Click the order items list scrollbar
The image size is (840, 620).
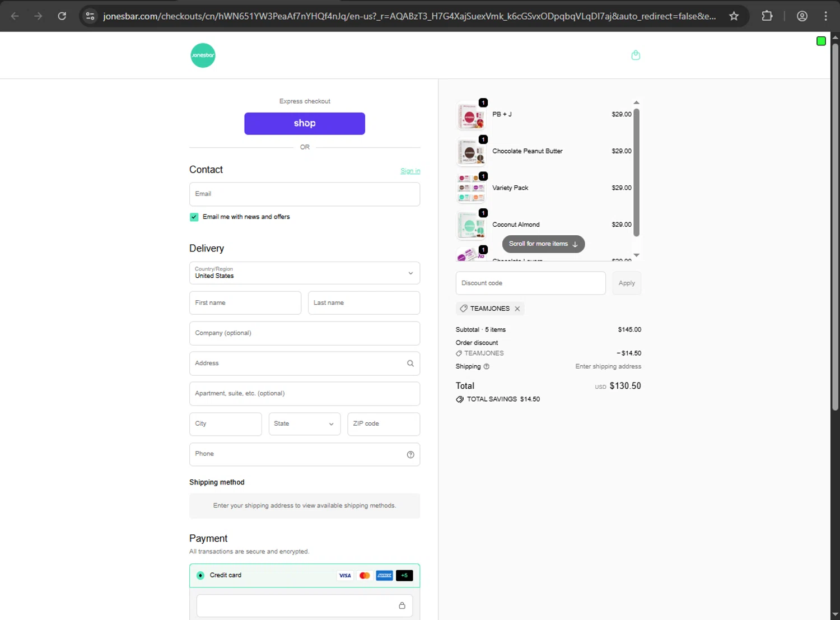(x=636, y=173)
